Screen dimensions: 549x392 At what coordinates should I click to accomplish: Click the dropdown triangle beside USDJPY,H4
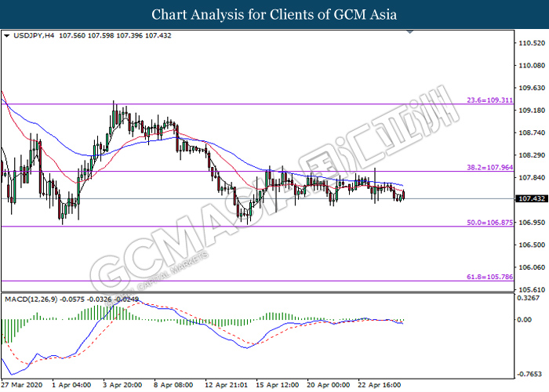(x=6, y=36)
